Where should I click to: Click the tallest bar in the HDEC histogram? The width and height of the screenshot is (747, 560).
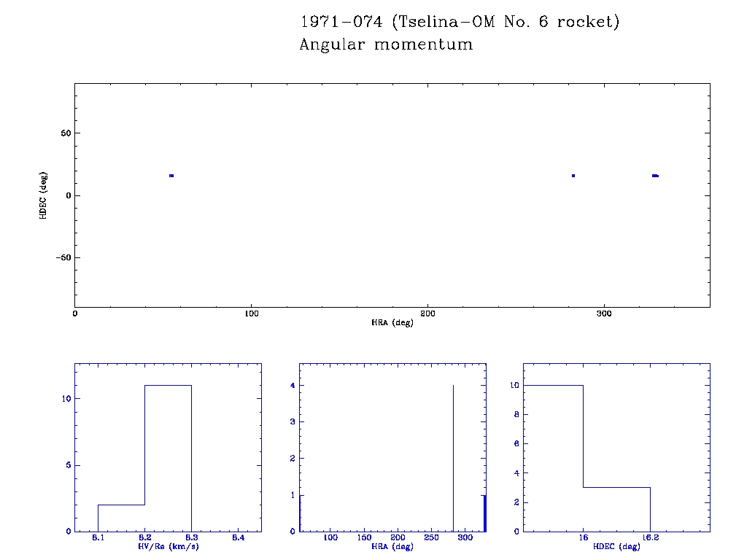[x=554, y=458]
